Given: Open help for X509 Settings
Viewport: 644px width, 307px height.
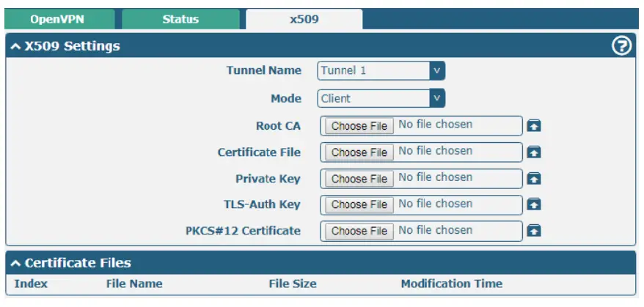Looking at the screenshot, I should (x=621, y=46).
